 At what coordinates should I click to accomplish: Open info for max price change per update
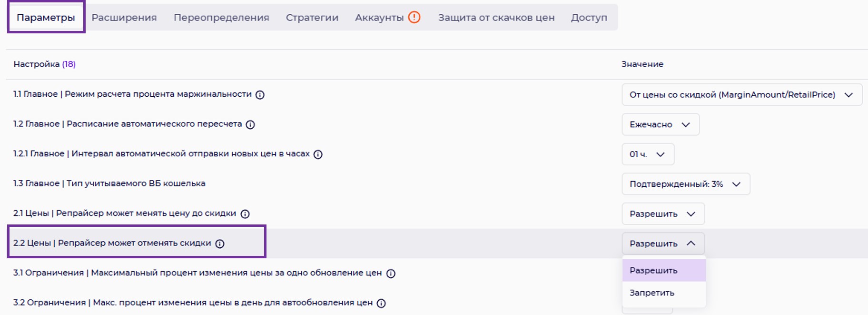tap(391, 274)
